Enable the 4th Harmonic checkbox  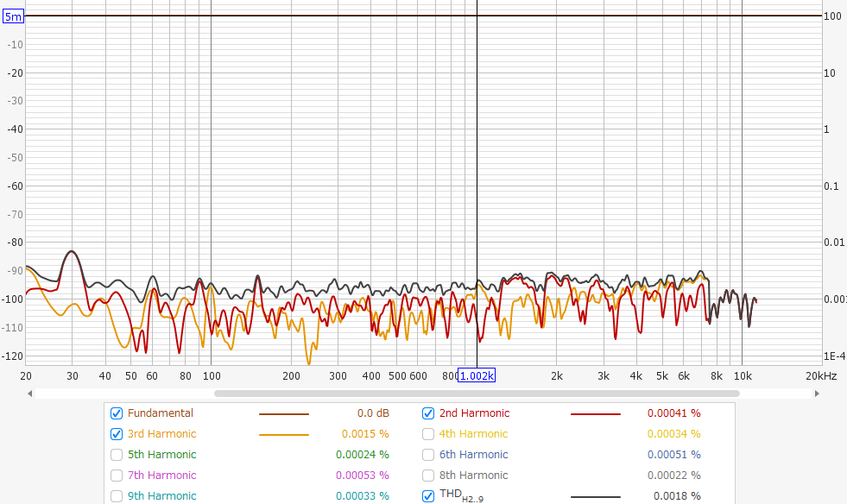(428, 434)
